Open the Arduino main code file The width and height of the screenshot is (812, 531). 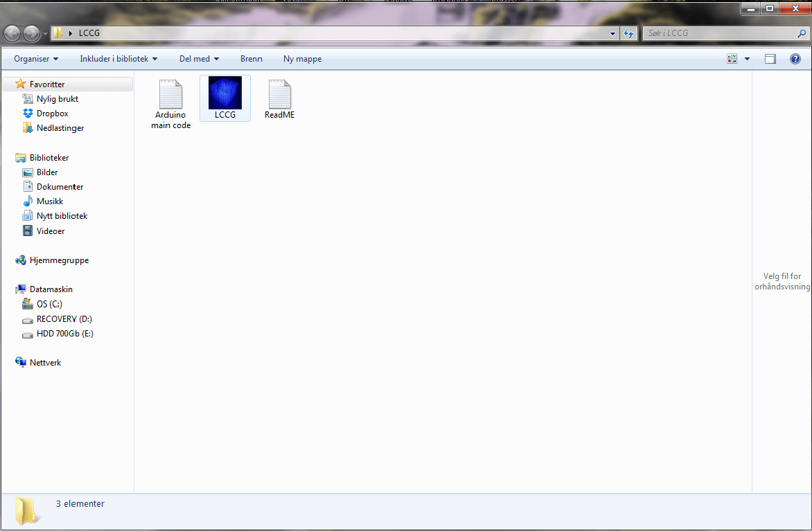[170, 104]
